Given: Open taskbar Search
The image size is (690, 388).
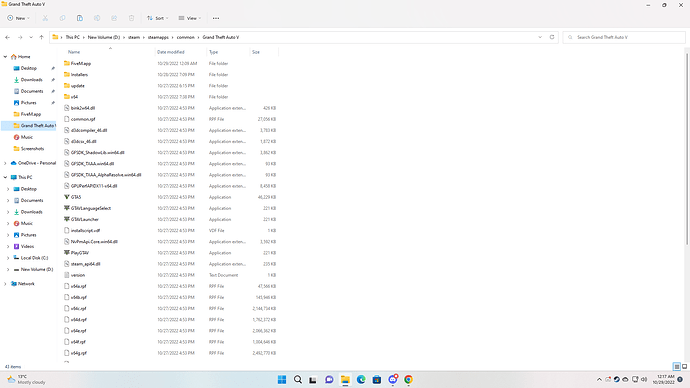Looking at the screenshot, I should click(298, 380).
